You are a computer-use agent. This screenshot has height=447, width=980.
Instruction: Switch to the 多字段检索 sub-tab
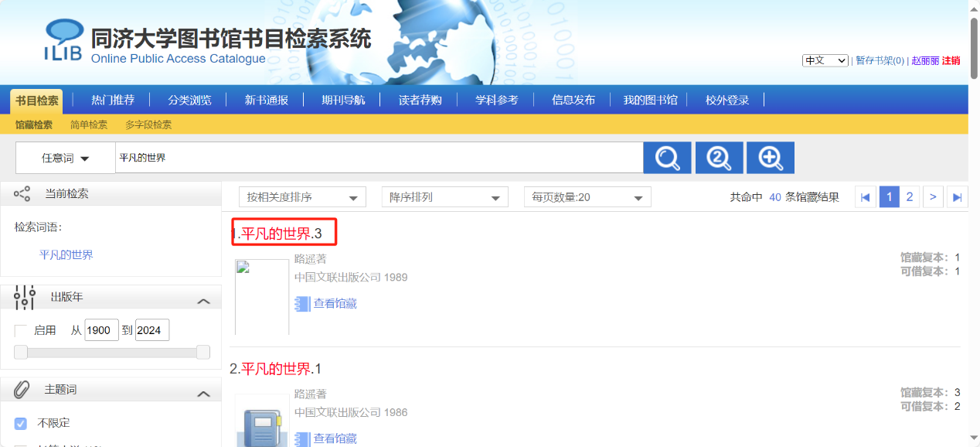click(148, 125)
